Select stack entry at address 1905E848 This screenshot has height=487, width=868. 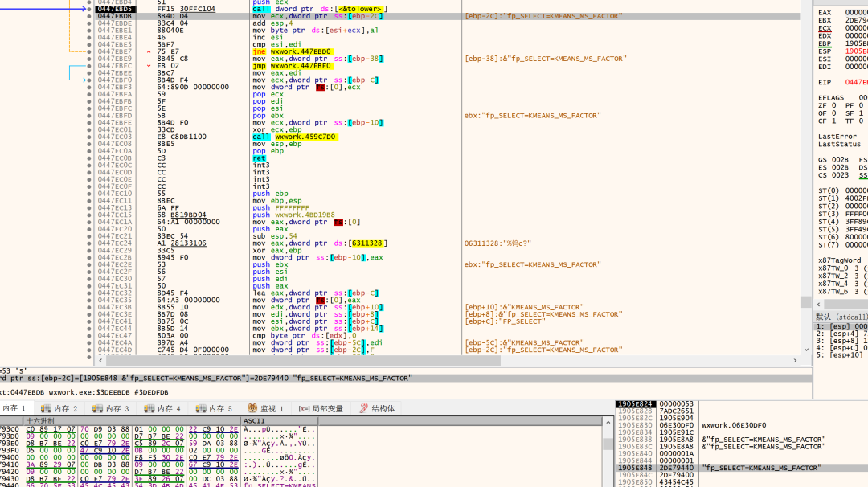click(x=635, y=467)
